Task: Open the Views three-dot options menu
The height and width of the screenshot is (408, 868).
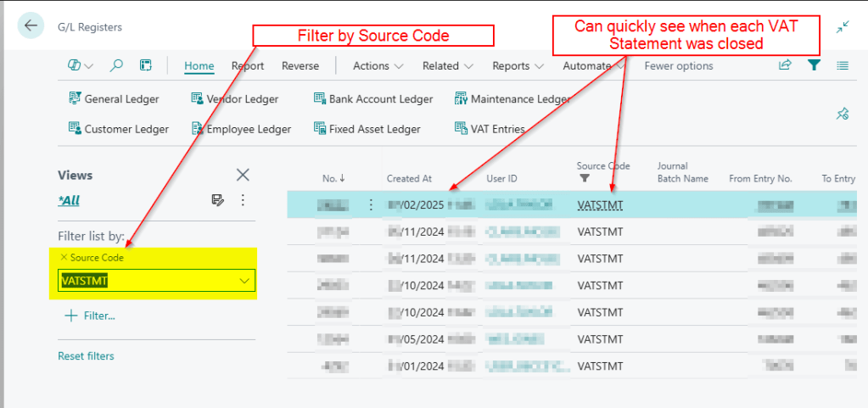Action: click(x=243, y=200)
